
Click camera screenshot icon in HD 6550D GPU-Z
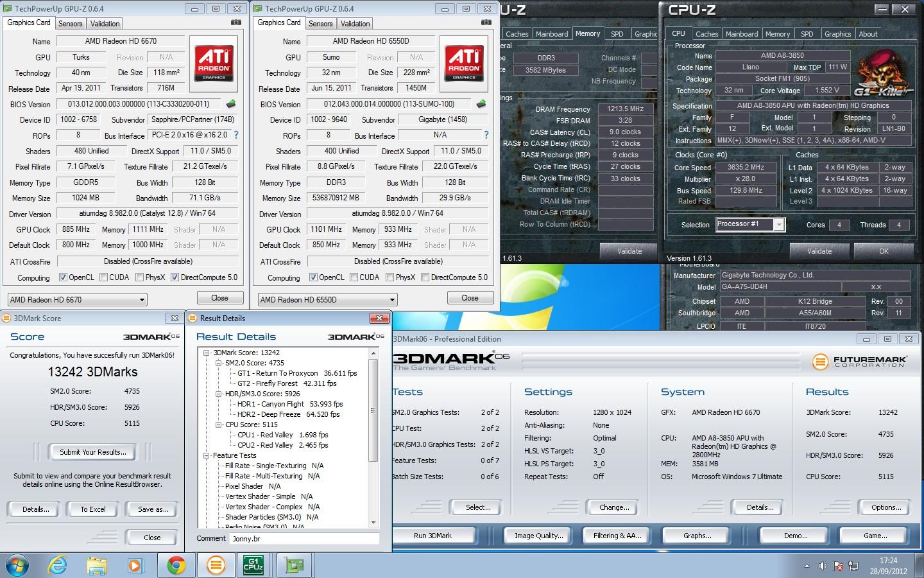click(487, 22)
